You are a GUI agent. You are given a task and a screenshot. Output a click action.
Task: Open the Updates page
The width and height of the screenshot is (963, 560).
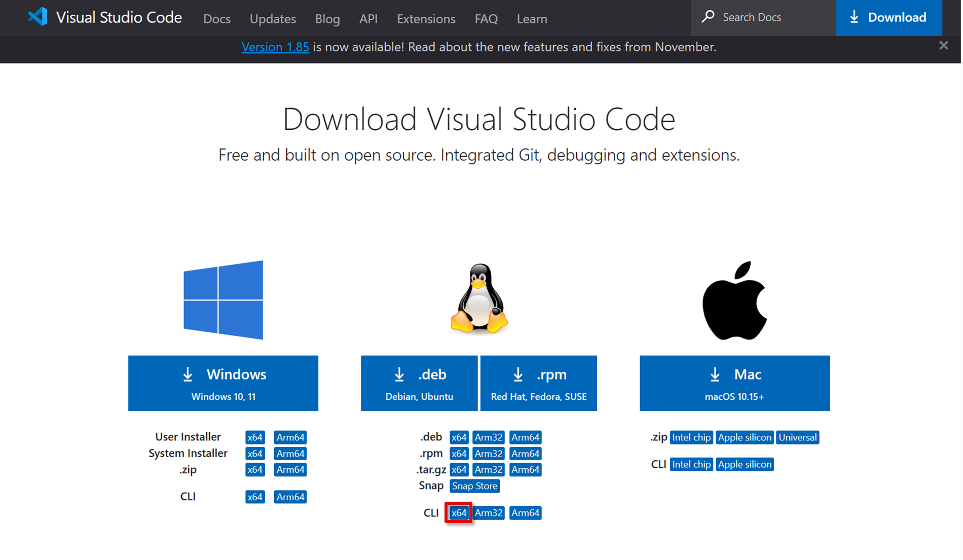pos(273,19)
